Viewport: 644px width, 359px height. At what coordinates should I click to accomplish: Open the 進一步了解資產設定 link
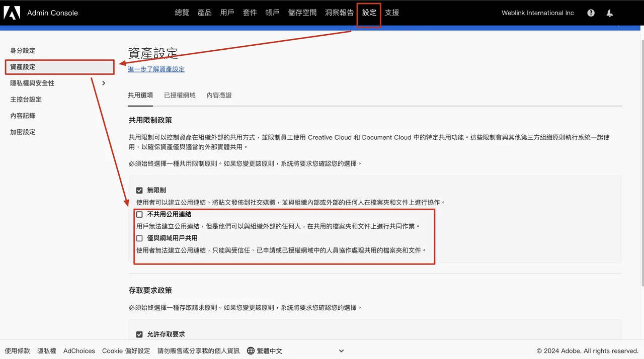(x=156, y=69)
